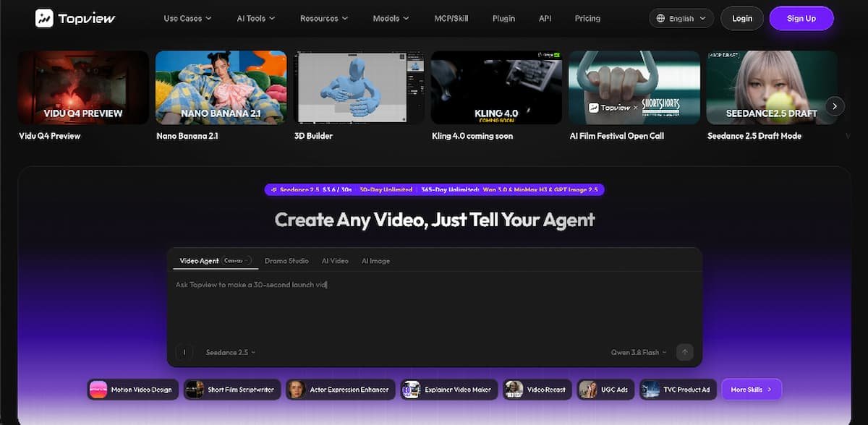The image size is (868, 425).
Task: Select the AI Video tab
Action: click(x=335, y=260)
